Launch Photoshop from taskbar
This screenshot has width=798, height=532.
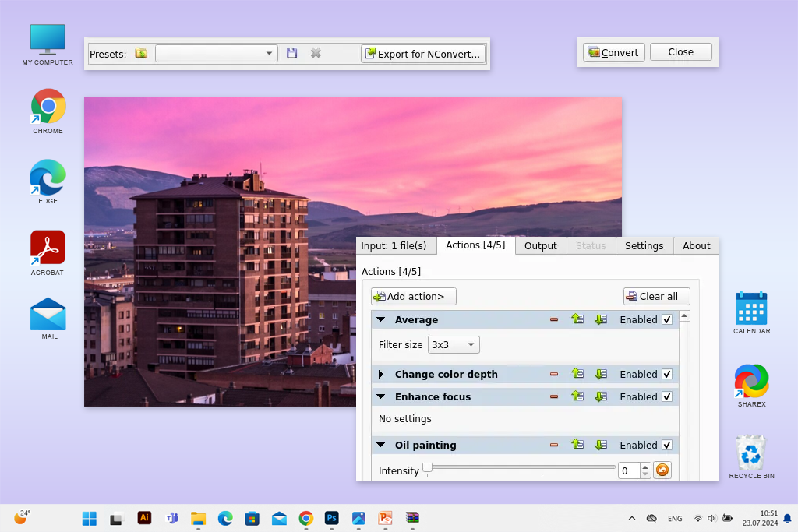pyautogui.click(x=332, y=518)
